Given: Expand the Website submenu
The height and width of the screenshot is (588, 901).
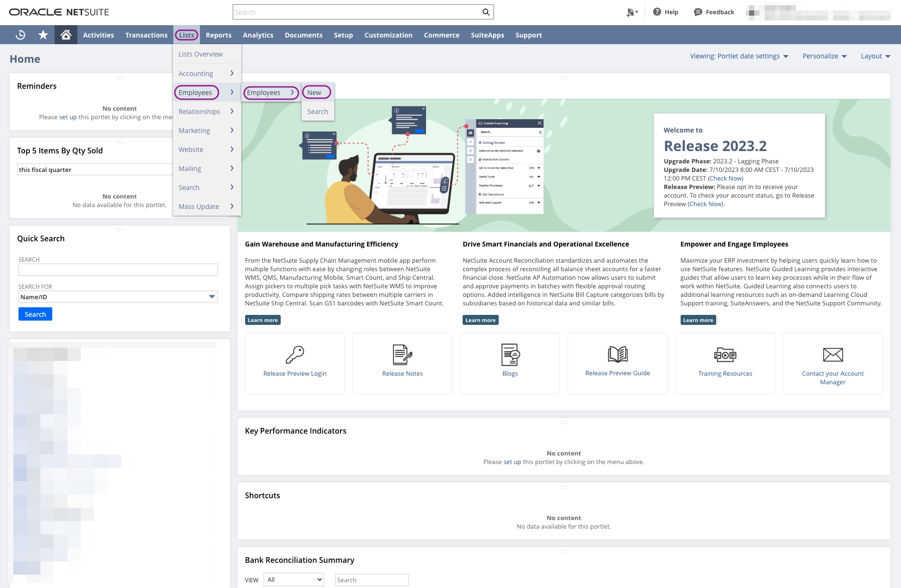Looking at the screenshot, I should pos(207,149).
